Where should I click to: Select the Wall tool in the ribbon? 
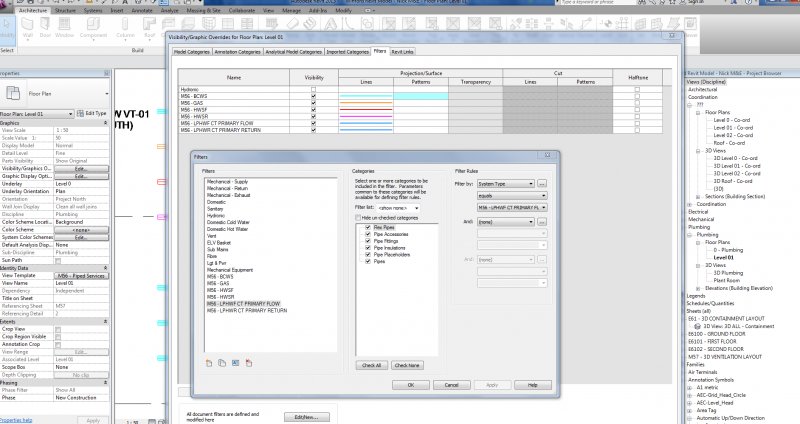tap(28, 28)
